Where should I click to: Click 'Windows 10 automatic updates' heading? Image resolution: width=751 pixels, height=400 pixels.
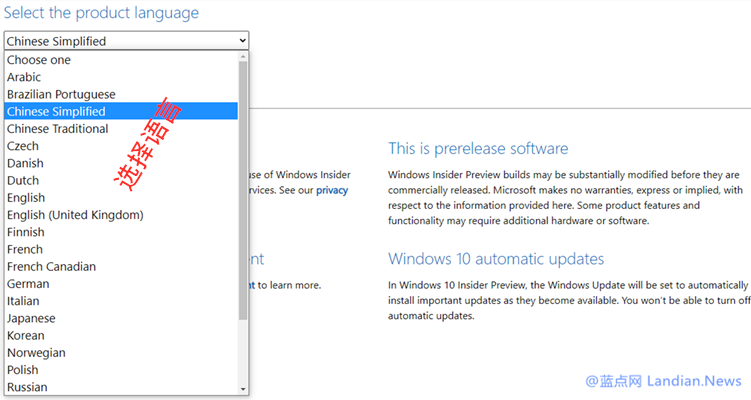[496, 259]
